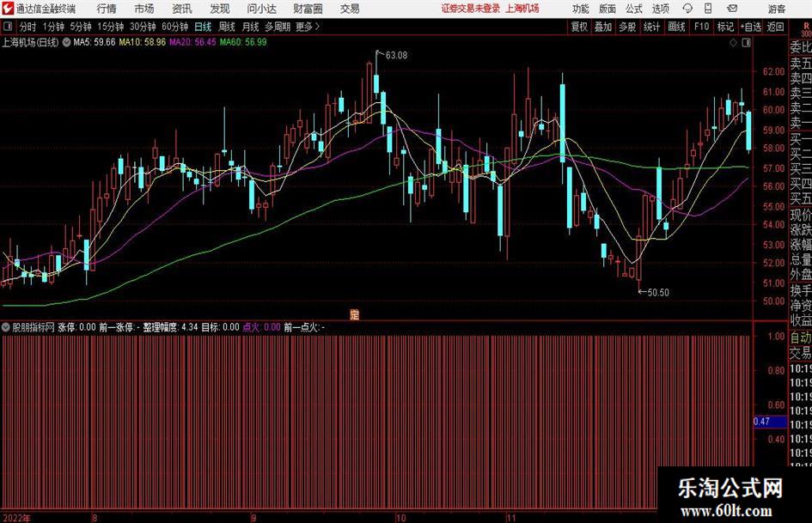The image size is (812, 523).
Task: Open the 问小达 menu
Action: 261,9
